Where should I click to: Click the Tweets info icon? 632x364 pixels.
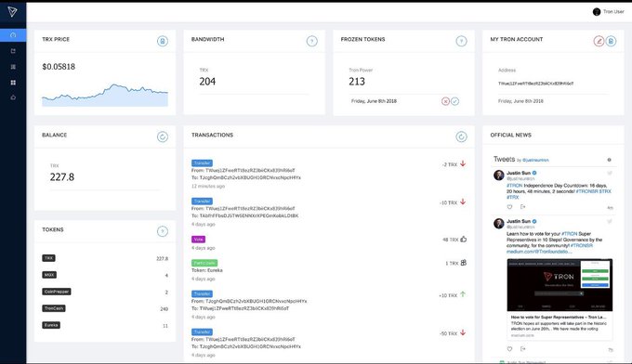[x=609, y=160]
